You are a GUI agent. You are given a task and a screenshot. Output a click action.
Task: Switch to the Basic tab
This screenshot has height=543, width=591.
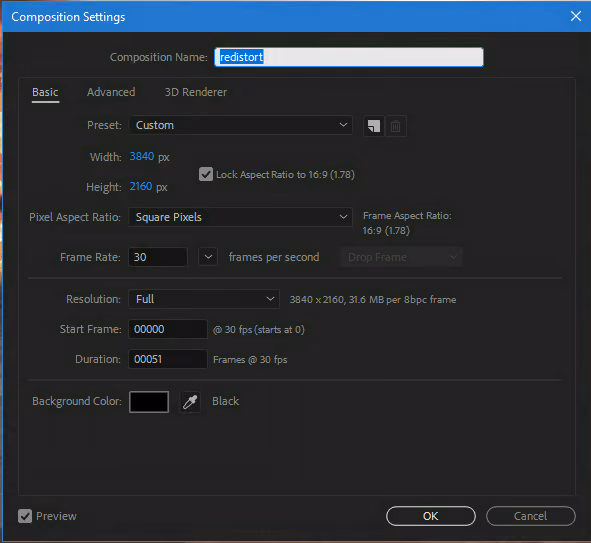coord(45,92)
